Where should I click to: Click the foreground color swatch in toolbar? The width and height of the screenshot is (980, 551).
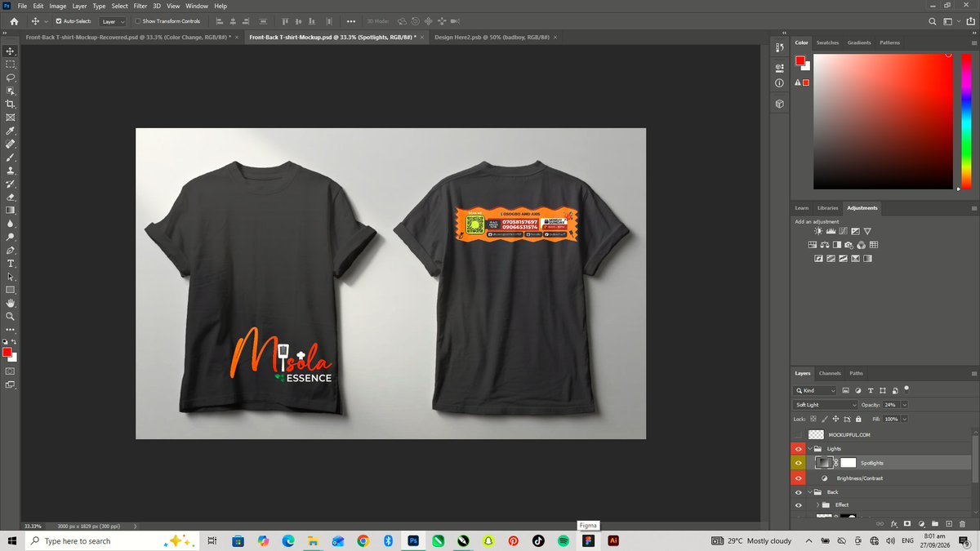(7, 353)
